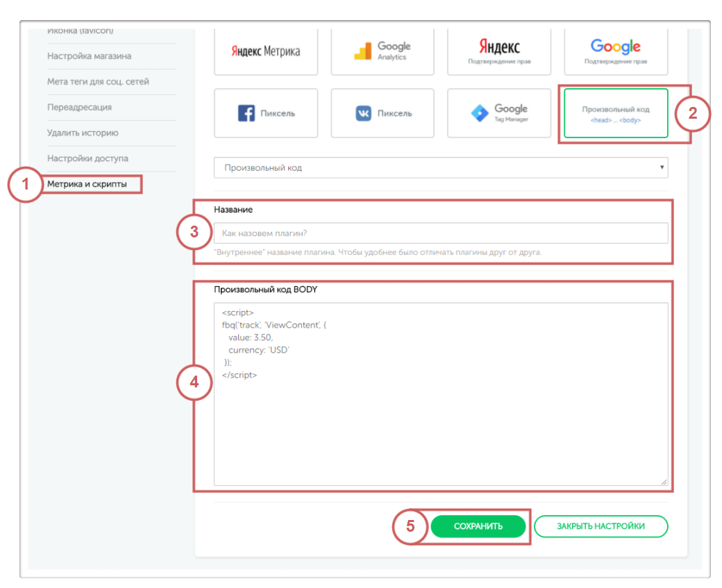Pick the Google Подтверждение прав tile

click(x=616, y=51)
